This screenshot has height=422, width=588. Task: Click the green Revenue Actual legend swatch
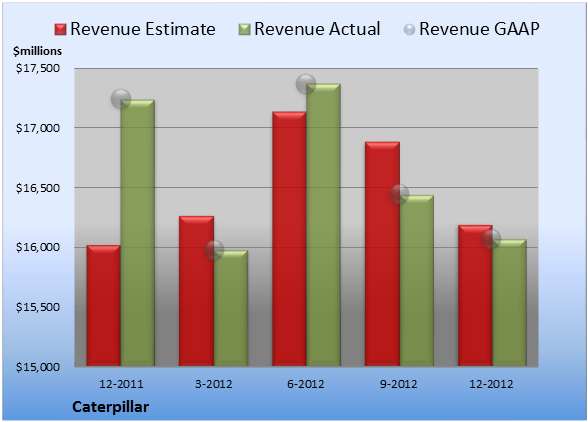244,30
